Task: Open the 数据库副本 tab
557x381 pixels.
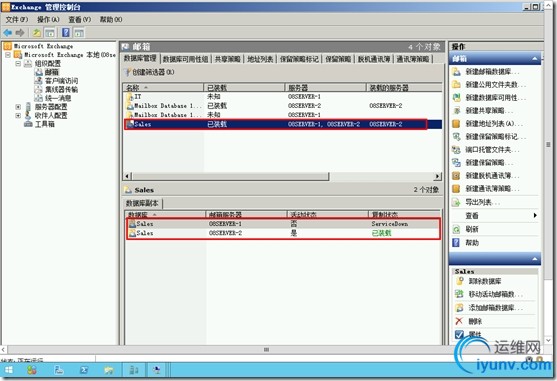Action: click(142, 203)
